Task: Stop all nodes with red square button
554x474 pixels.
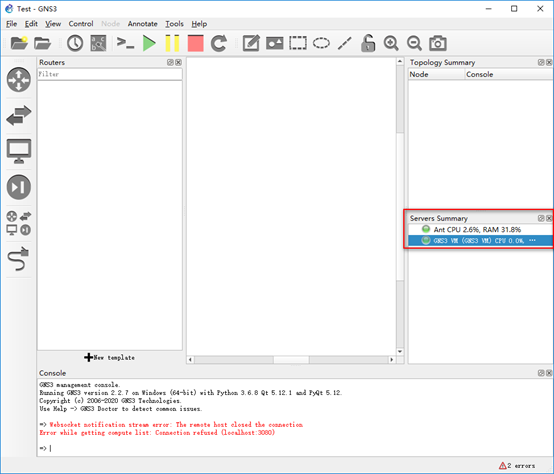Action: click(x=195, y=43)
